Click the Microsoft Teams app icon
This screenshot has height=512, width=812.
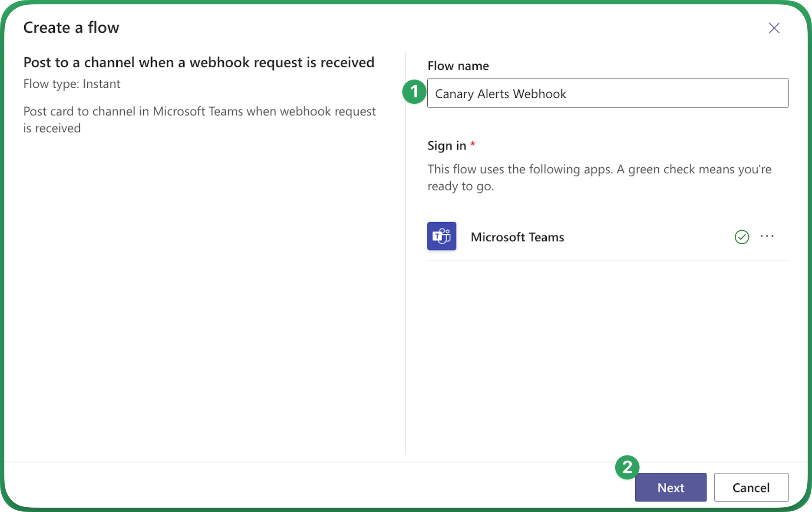pos(442,236)
